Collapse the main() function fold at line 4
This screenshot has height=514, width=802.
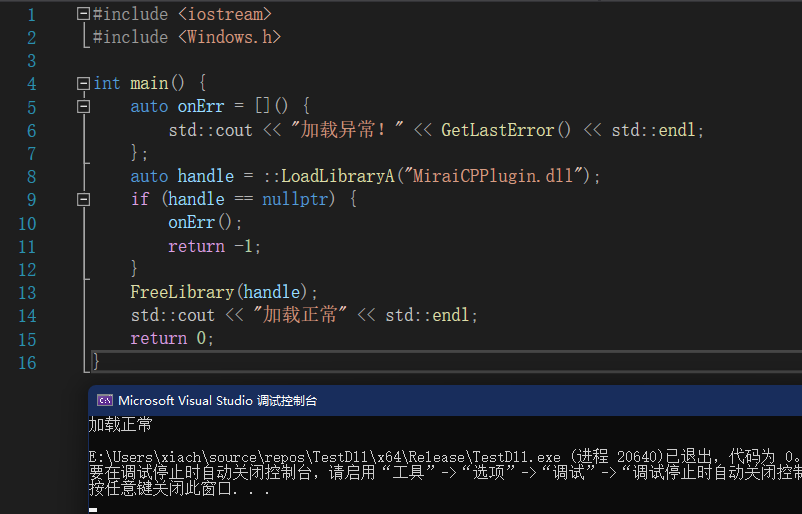click(83, 83)
